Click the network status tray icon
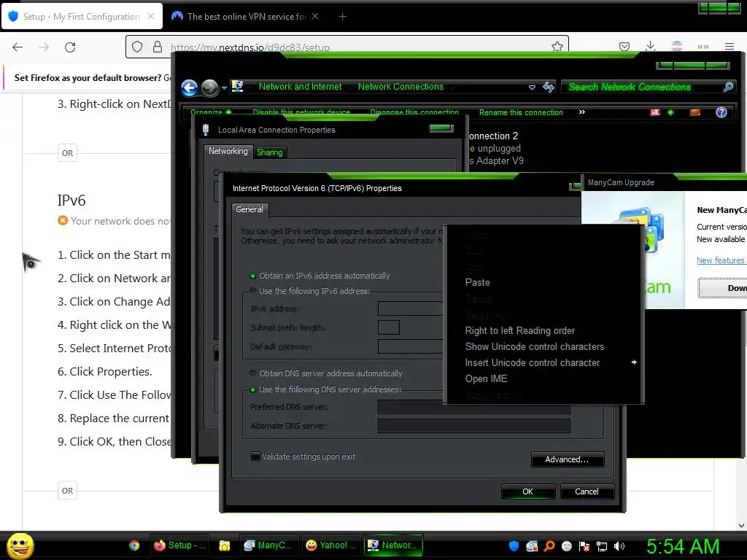 (602, 546)
